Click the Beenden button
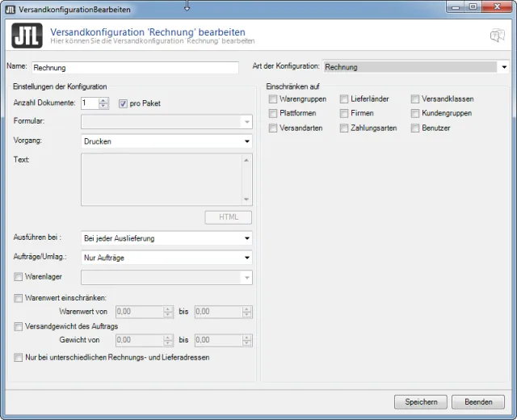 pyautogui.click(x=478, y=402)
